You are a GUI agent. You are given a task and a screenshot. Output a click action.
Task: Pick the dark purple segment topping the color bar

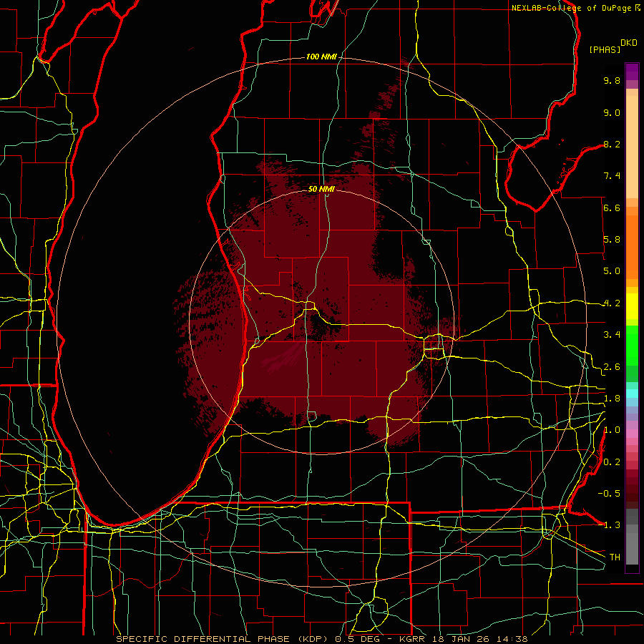(x=632, y=72)
